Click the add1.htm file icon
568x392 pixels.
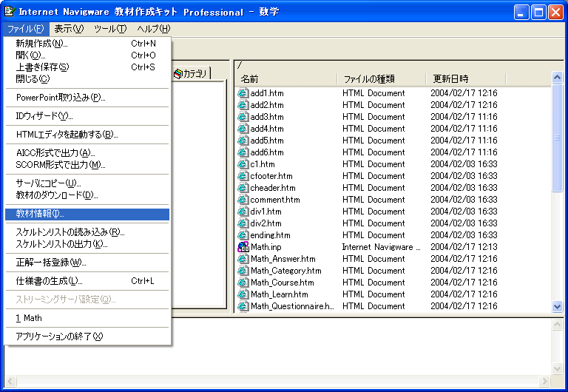coord(243,93)
